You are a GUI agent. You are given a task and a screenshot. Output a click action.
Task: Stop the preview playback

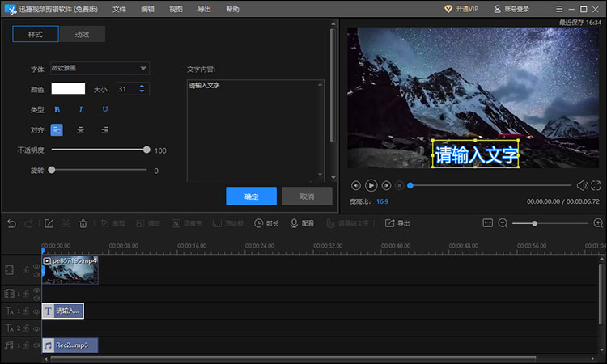(400, 186)
